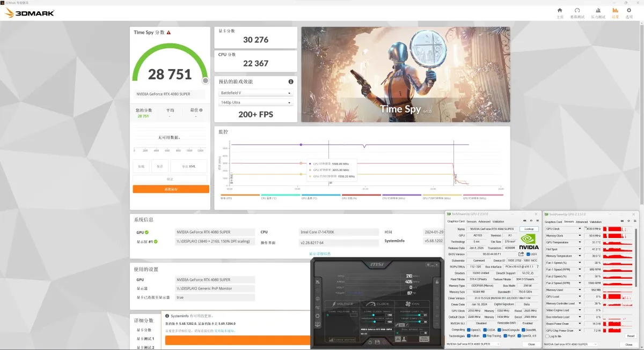The image size is (644, 350).
Task: Click GPU-Z BIOS export share icon
Action: coord(521,254)
